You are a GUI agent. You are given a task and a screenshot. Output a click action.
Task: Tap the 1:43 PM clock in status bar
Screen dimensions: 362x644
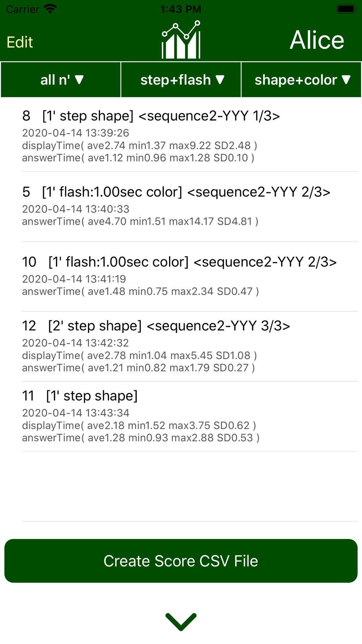pos(181,9)
